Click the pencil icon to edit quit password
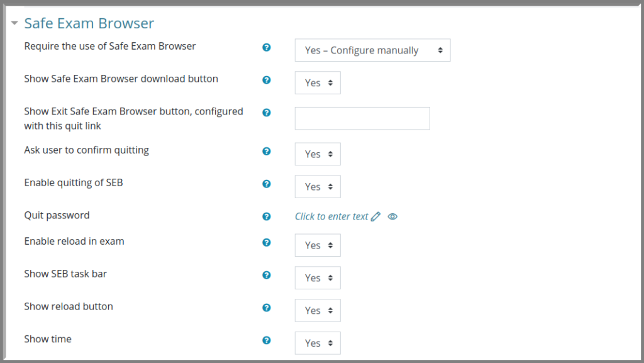Screen dimensions: 644x363 376,216
